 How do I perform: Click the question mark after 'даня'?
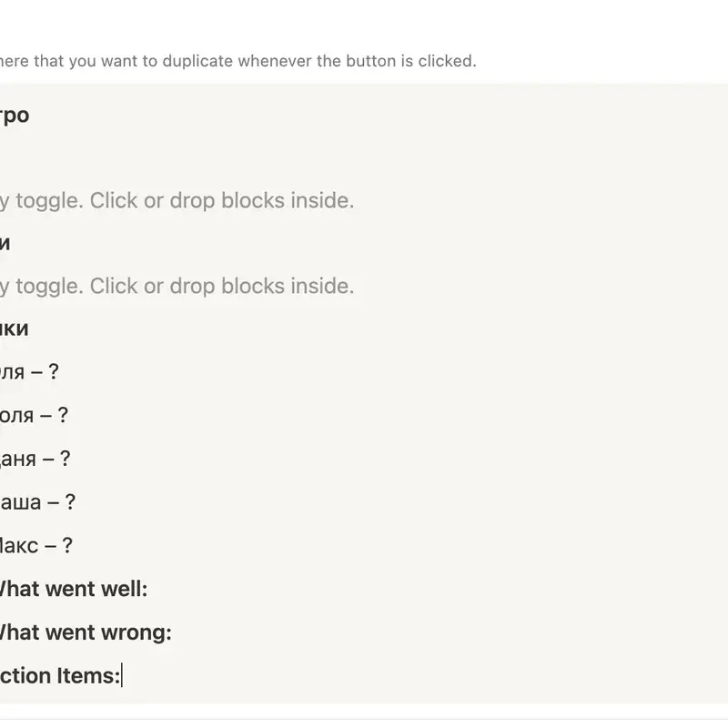tap(65, 459)
